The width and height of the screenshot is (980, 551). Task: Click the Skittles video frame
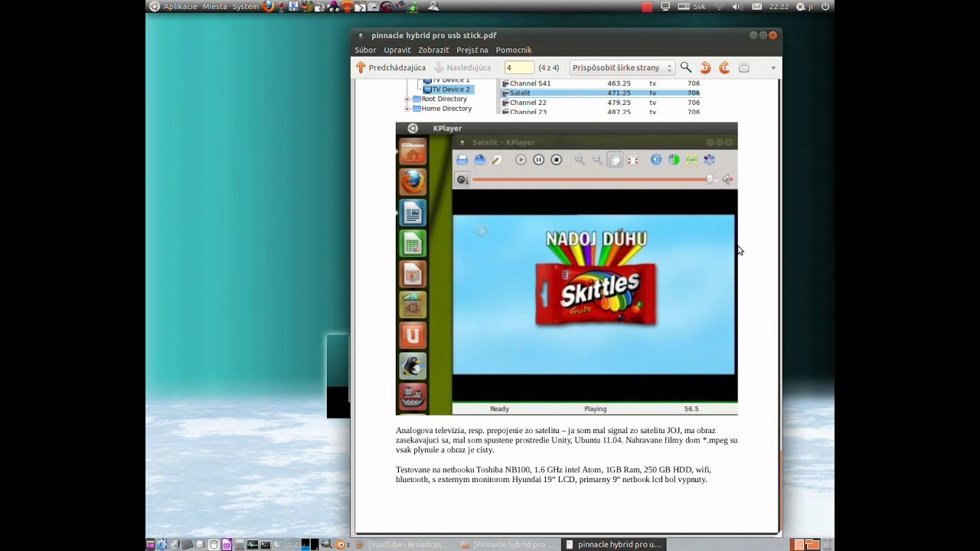coord(593,295)
